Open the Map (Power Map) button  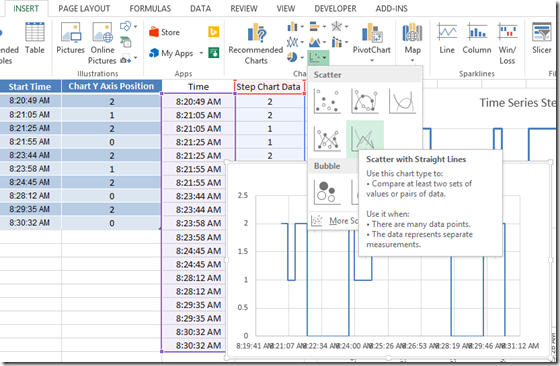(412, 43)
